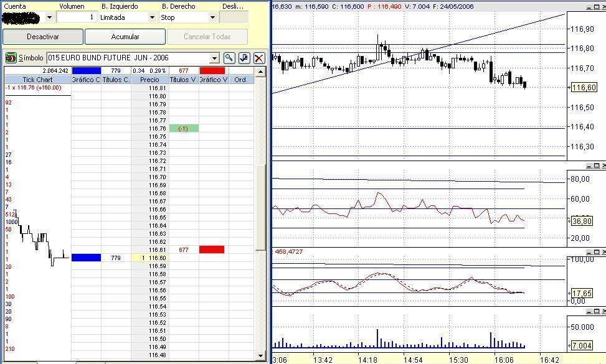The width and height of the screenshot is (606, 364).
Task: Click the Desli... input box
Action: point(234,17)
